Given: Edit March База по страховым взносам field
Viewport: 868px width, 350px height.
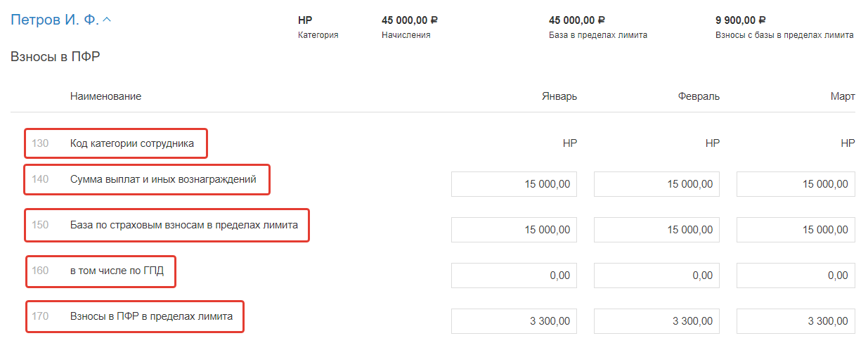Looking at the screenshot, I should pos(796,230).
